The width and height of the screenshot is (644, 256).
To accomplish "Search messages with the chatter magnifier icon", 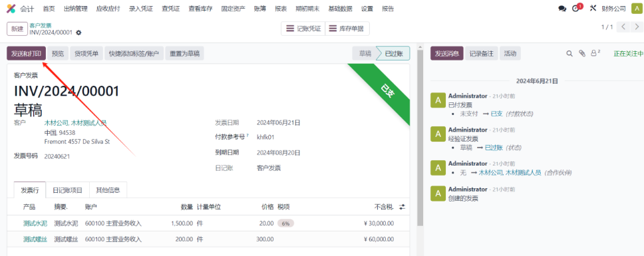I will (x=569, y=53).
